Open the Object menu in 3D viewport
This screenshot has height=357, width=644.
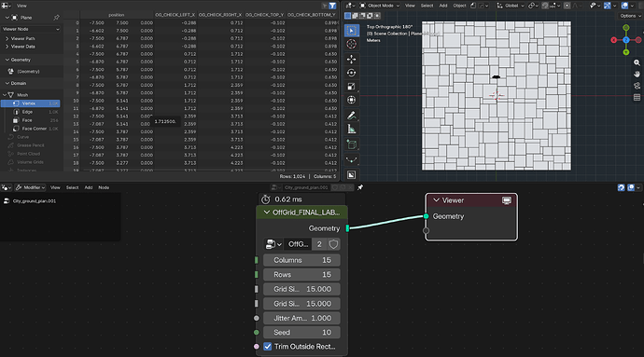[x=459, y=6]
